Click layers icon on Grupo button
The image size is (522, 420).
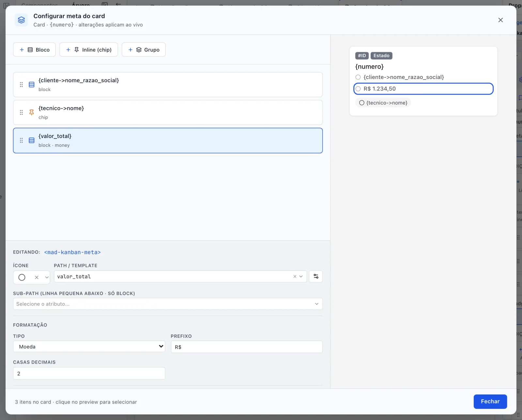139,50
